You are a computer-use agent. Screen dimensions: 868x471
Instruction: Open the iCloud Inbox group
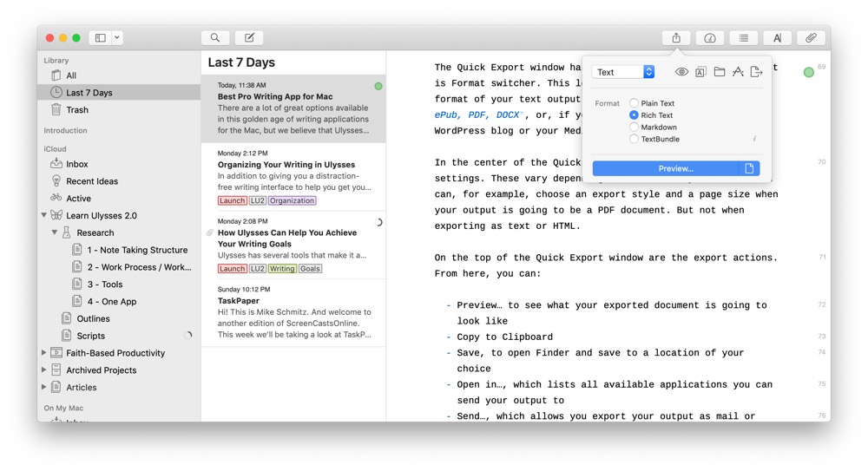(x=118, y=164)
